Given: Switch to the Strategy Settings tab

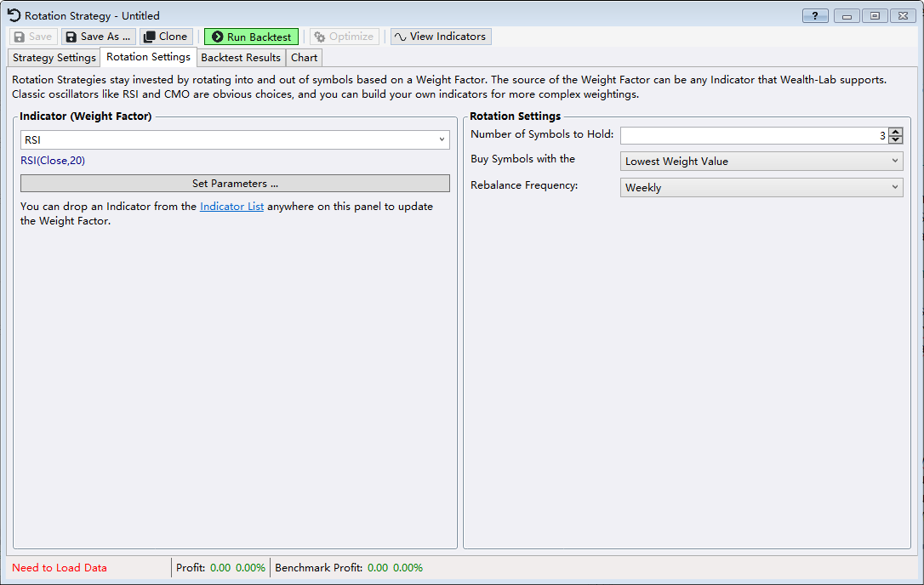Looking at the screenshot, I should tap(54, 58).
